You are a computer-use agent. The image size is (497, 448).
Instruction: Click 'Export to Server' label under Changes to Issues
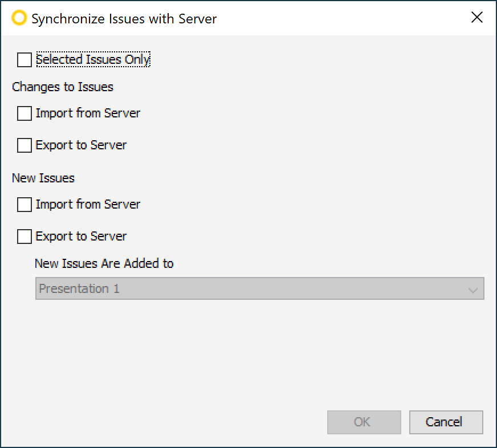[81, 145]
